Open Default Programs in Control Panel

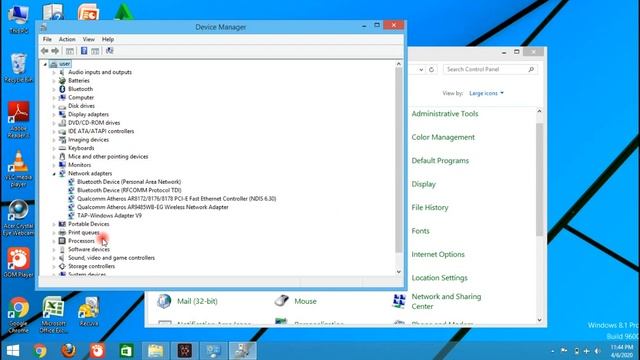440,161
